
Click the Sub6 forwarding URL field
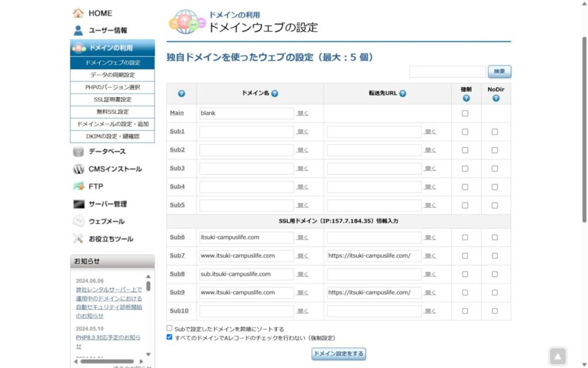[374, 237]
